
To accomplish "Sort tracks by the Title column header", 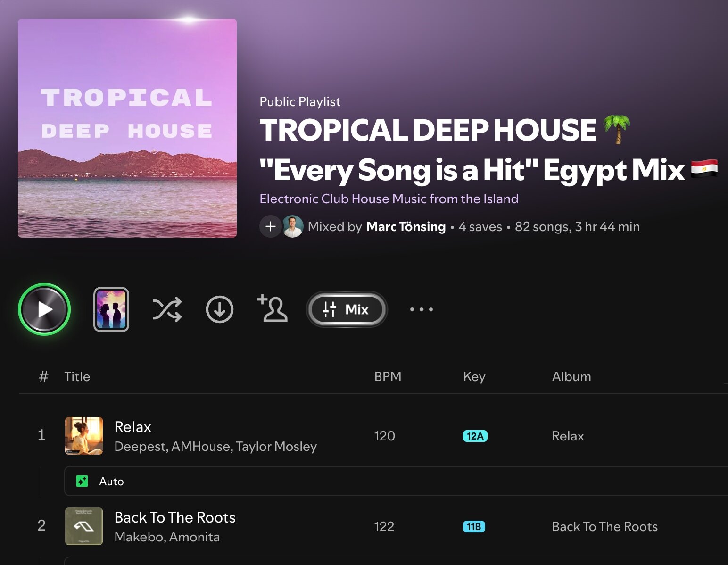I will [x=77, y=376].
